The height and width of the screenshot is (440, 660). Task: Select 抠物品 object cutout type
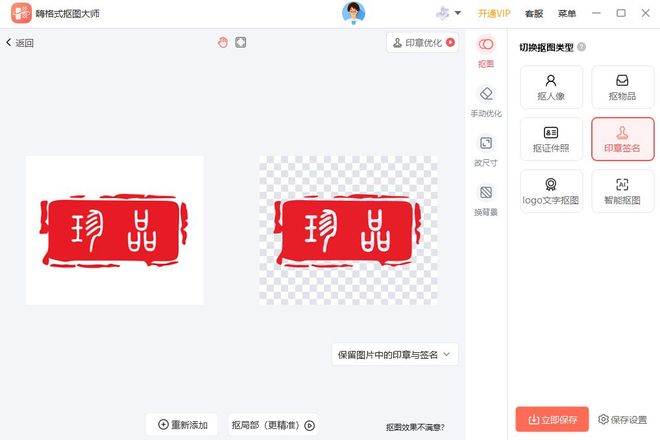[622, 87]
